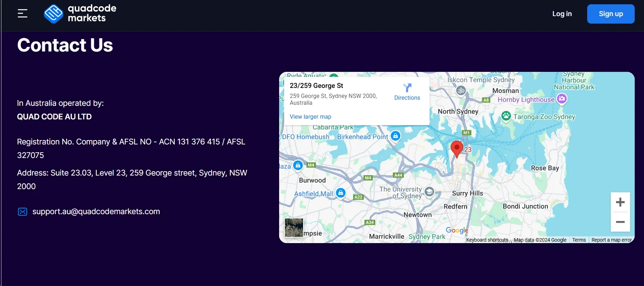Screen dimensions: 644x286
Task: Click Report a map error link
Action: [611, 240]
